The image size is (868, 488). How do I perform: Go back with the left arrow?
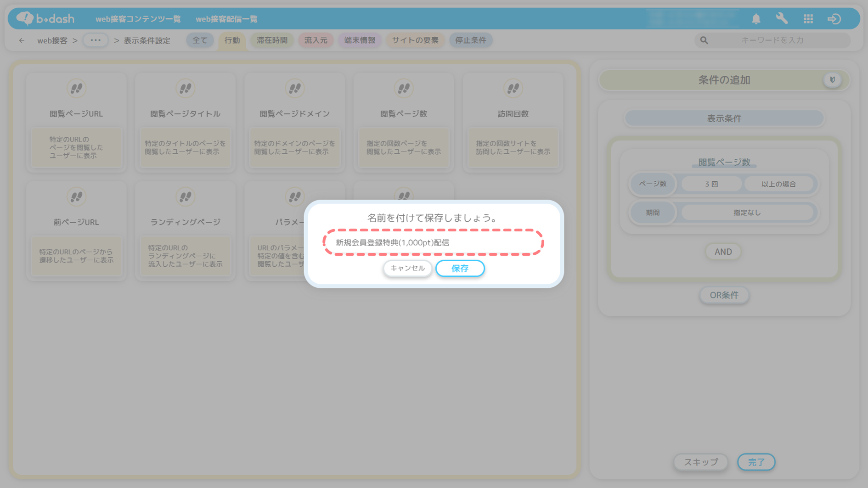[x=22, y=40]
